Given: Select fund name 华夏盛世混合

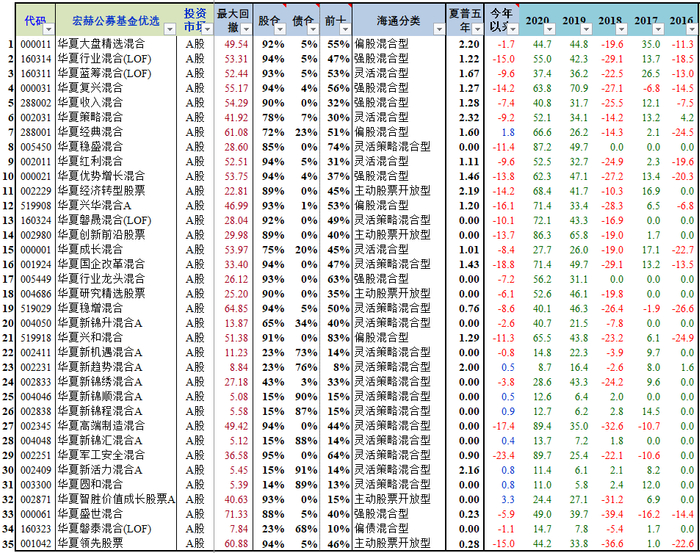Looking at the screenshot, I should click(90, 514).
